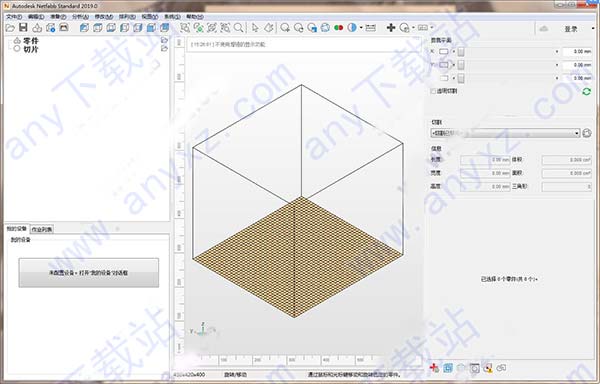Select the 切片 radio item in tree
The height and width of the screenshot is (384, 600).
[x=17, y=49]
